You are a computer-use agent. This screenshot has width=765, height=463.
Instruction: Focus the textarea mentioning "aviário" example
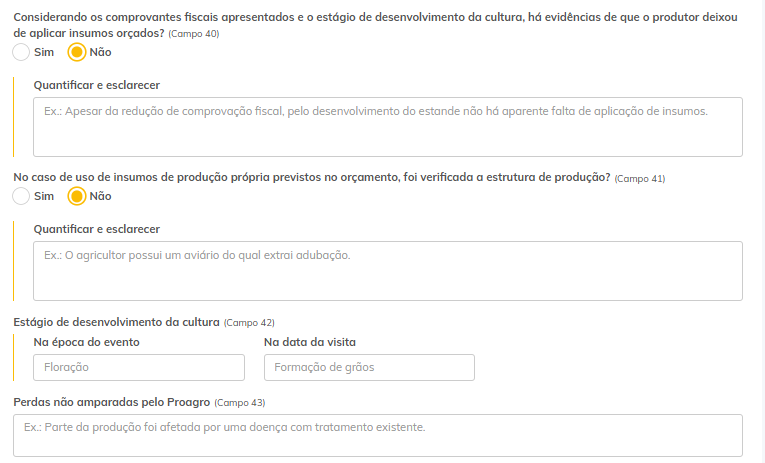388,271
